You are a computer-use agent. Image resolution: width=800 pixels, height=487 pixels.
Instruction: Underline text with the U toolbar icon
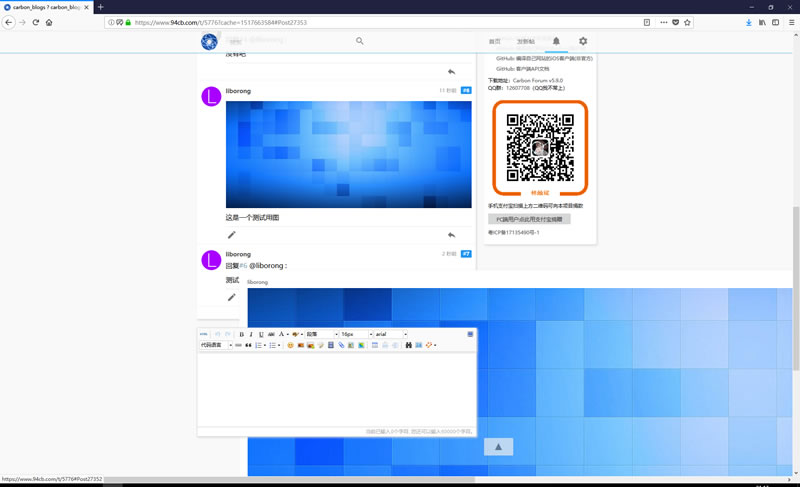[261, 335]
